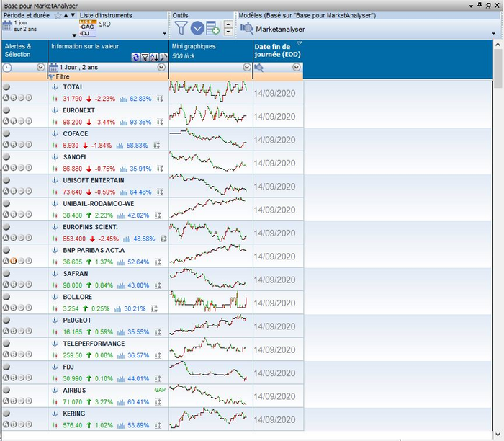
Task: Click the round blue checkmark tool in Outils
Action: tap(197, 28)
